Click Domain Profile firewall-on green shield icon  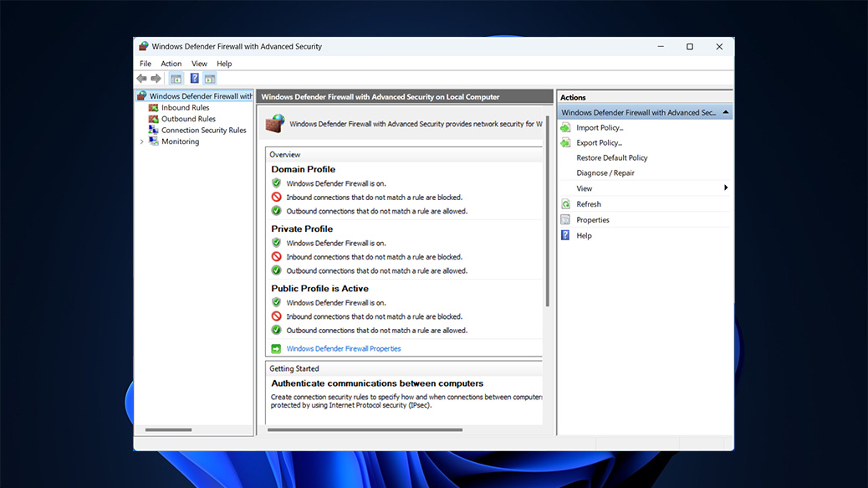pos(276,182)
